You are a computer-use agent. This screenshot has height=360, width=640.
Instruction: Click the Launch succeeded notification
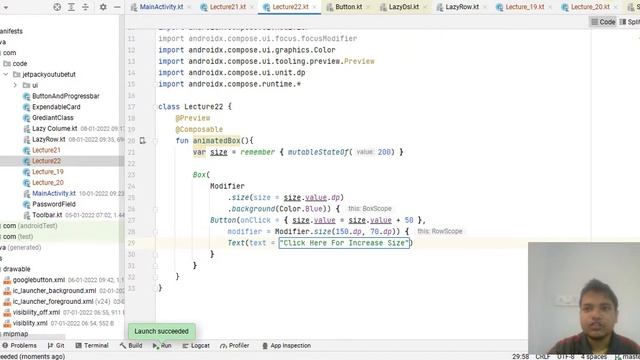162,331
